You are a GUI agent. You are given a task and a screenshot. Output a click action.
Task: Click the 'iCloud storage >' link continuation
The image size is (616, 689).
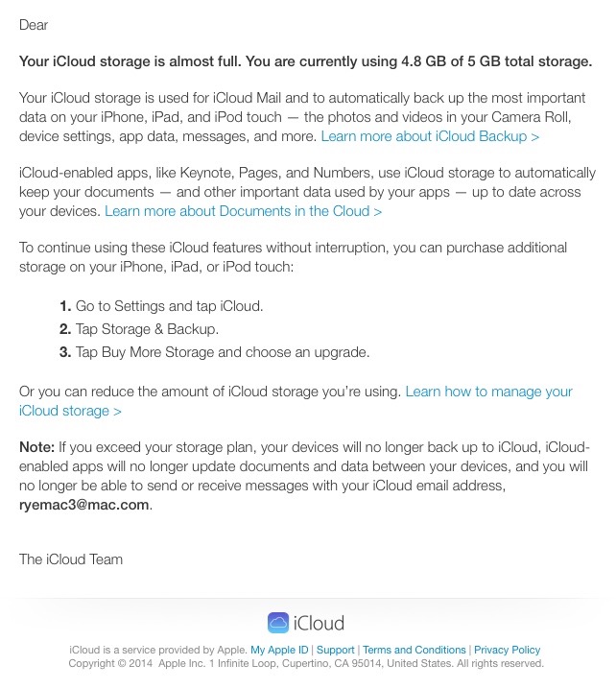click(x=70, y=411)
